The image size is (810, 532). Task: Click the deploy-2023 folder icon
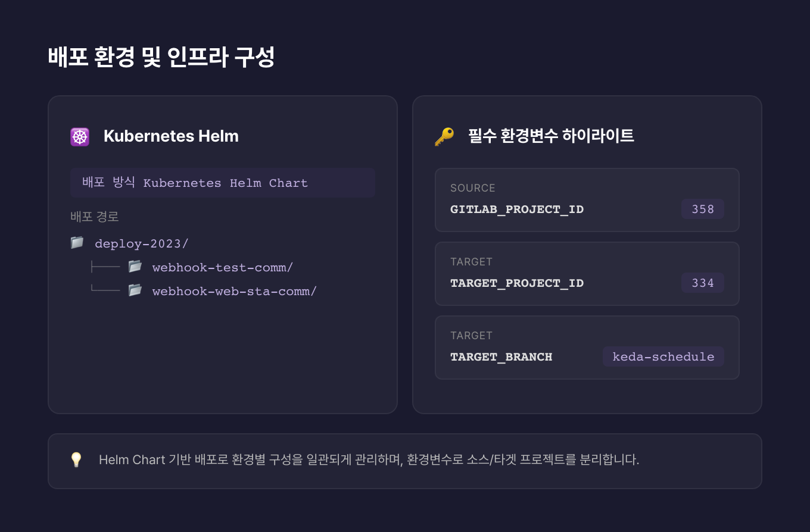coord(77,243)
